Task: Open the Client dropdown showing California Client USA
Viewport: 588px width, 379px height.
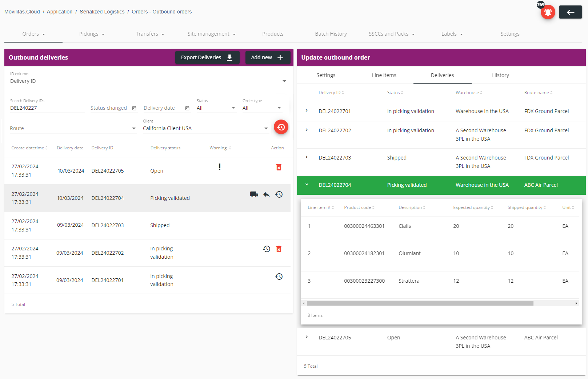Action: pyautogui.click(x=206, y=128)
